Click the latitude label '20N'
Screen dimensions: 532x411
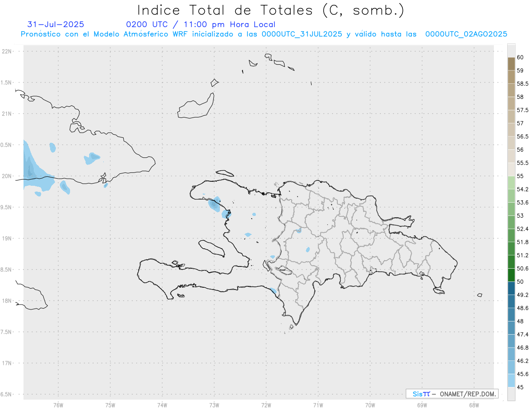pyautogui.click(x=7, y=176)
